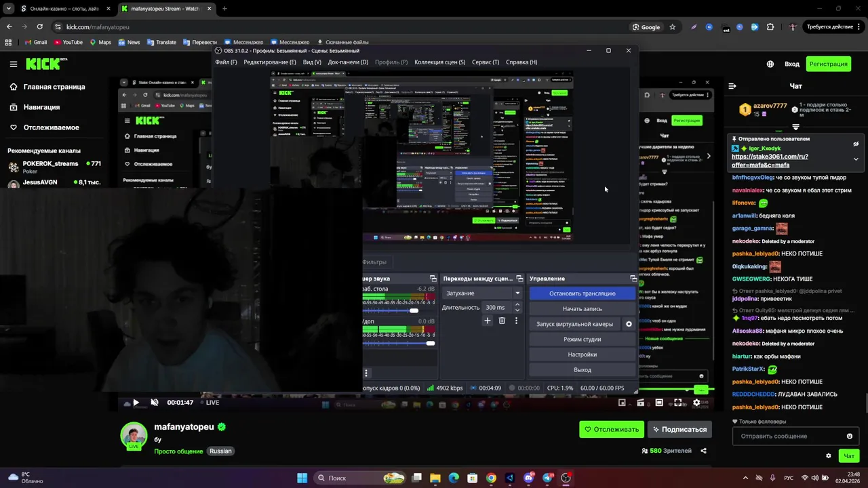Increase transition duration with up arrow
The width and height of the screenshot is (868, 488).
(x=517, y=304)
